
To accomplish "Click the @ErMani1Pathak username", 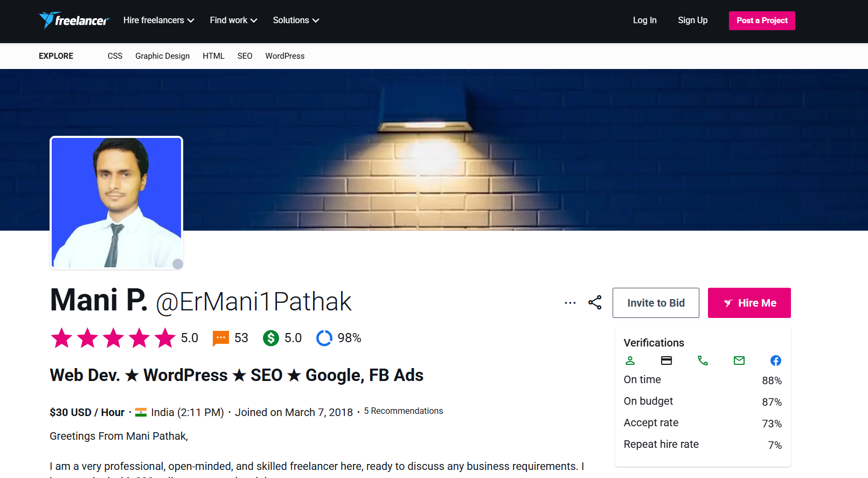I will [254, 302].
